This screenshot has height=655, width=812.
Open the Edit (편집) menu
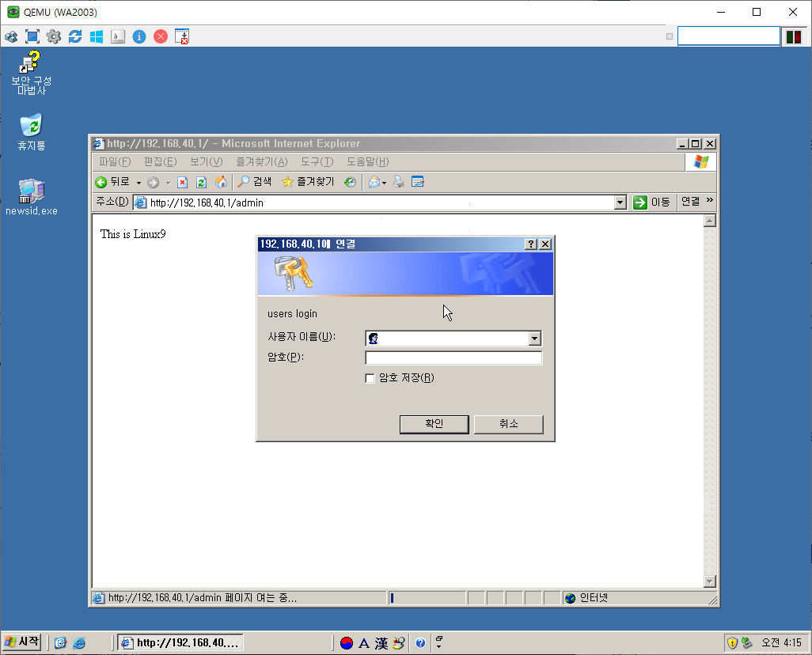click(161, 161)
